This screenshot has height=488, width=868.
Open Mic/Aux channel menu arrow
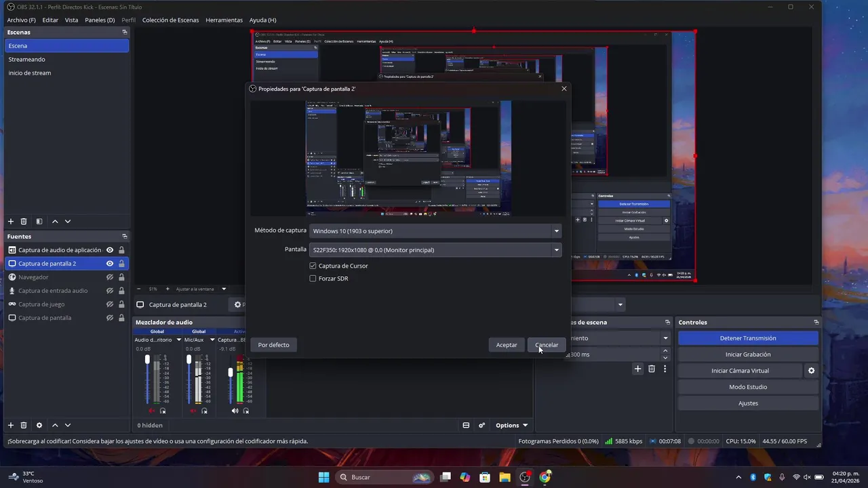click(x=212, y=340)
